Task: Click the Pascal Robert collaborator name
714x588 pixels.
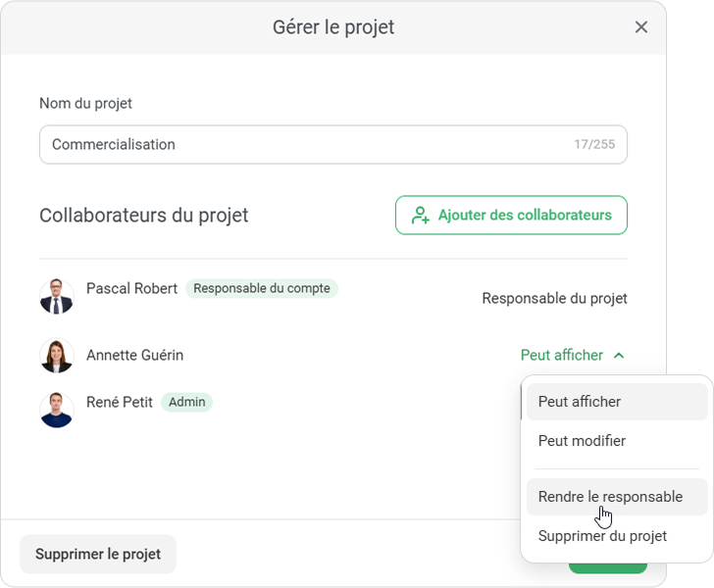Action: pos(131,288)
